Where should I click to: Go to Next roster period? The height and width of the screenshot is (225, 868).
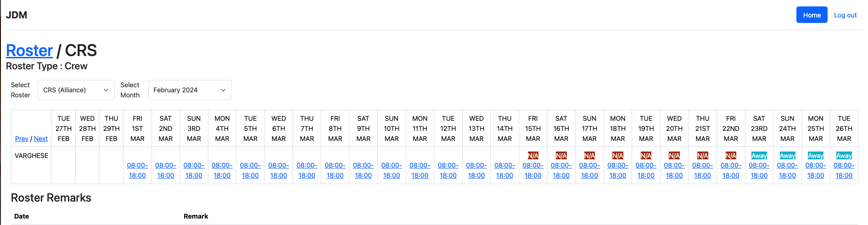coord(41,139)
